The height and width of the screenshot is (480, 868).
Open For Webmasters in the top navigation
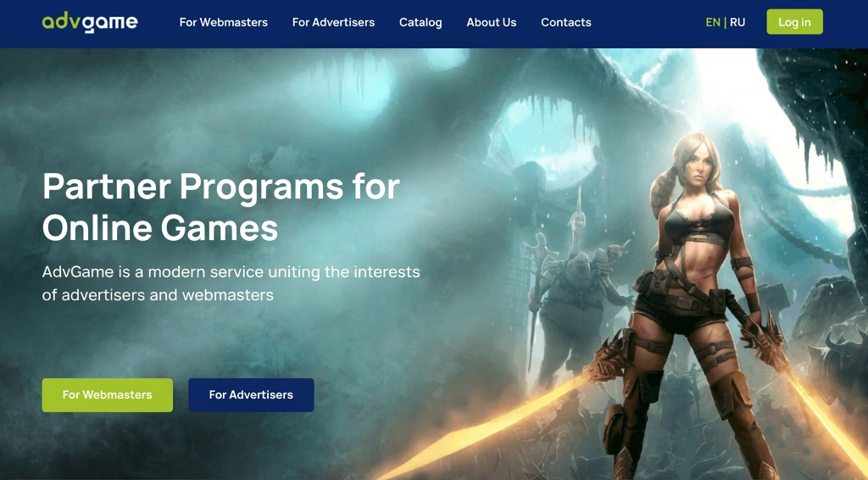(224, 23)
